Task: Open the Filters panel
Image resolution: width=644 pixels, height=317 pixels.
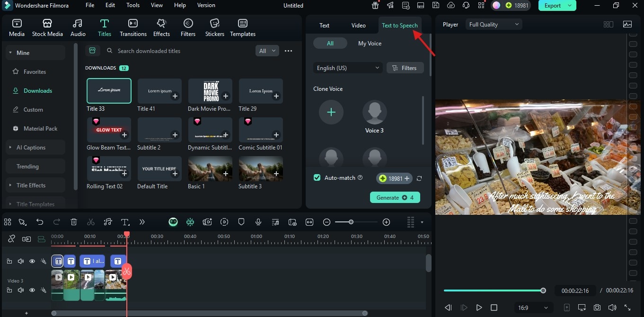Action: click(188, 28)
